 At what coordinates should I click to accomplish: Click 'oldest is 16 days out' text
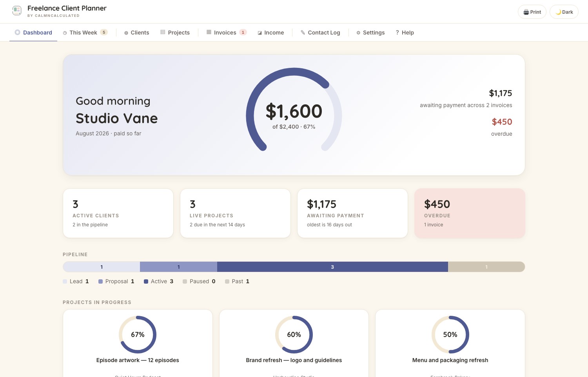[x=329, y=225]
